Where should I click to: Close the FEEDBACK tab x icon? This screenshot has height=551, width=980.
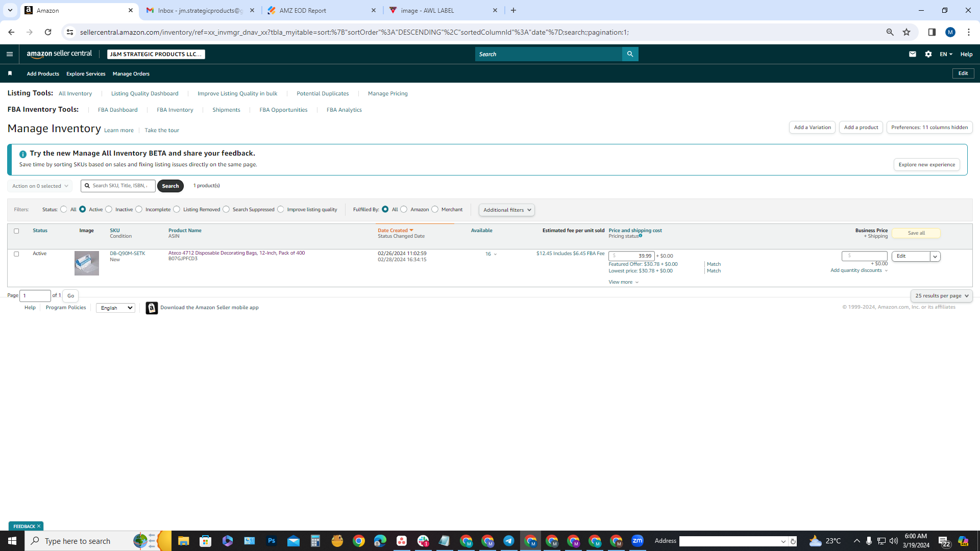click(x=39, y=526)
